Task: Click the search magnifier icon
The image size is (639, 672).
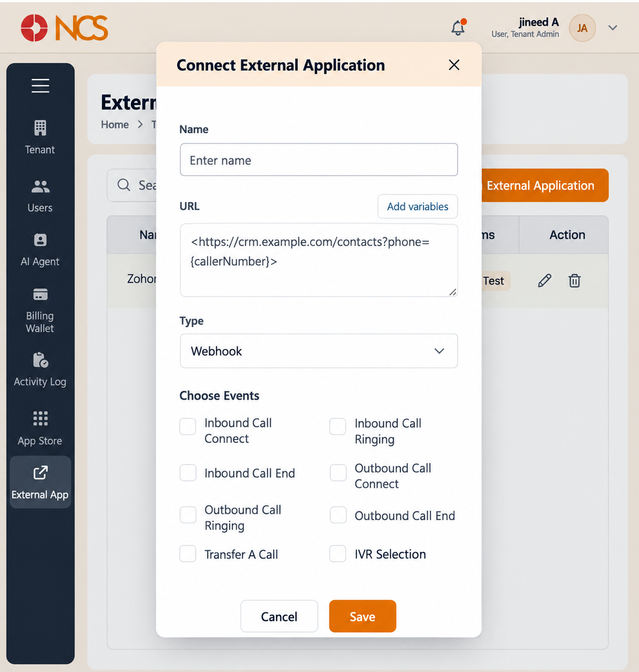Action: pyautogui.click(x=124, y=185)
